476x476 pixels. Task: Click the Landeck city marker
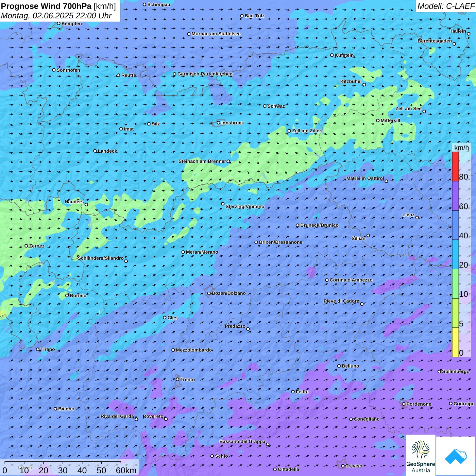click(95, 151)
